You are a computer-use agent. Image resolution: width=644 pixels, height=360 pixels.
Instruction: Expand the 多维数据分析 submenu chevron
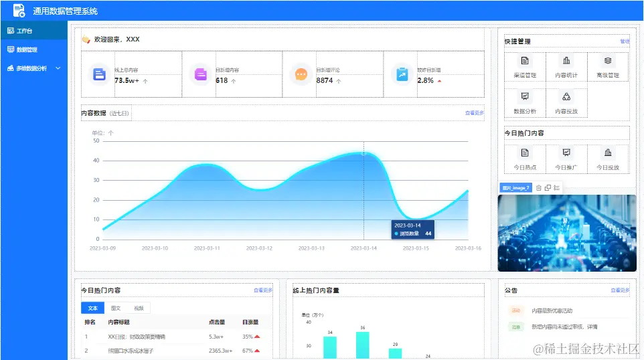58,68
